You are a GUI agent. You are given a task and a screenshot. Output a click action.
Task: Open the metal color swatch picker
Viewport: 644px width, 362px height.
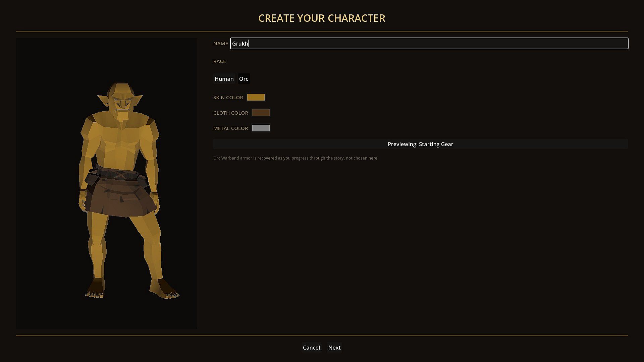(x=261, y=128)
